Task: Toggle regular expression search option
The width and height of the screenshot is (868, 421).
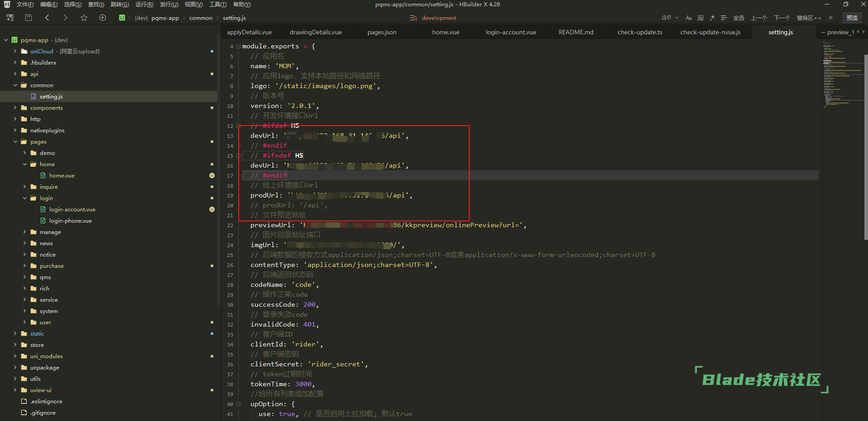Action: click(712, 18)
